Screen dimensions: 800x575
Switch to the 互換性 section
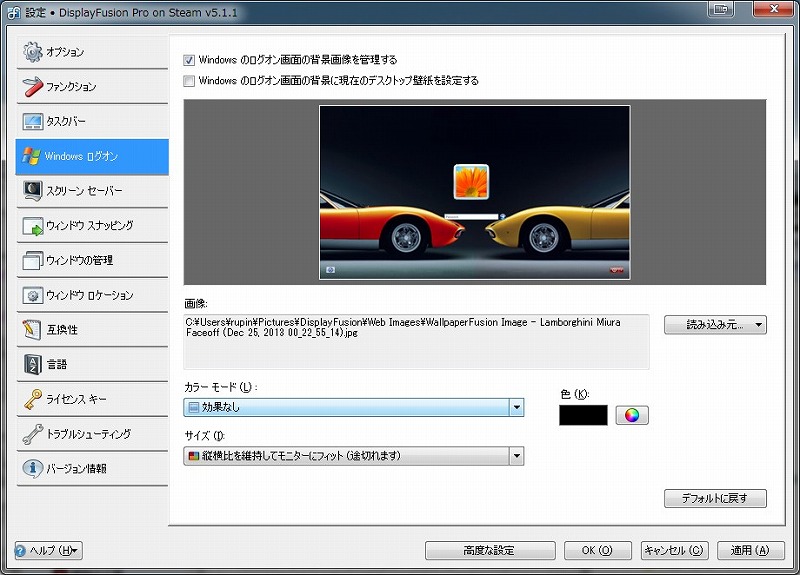[x=92, y=330]
